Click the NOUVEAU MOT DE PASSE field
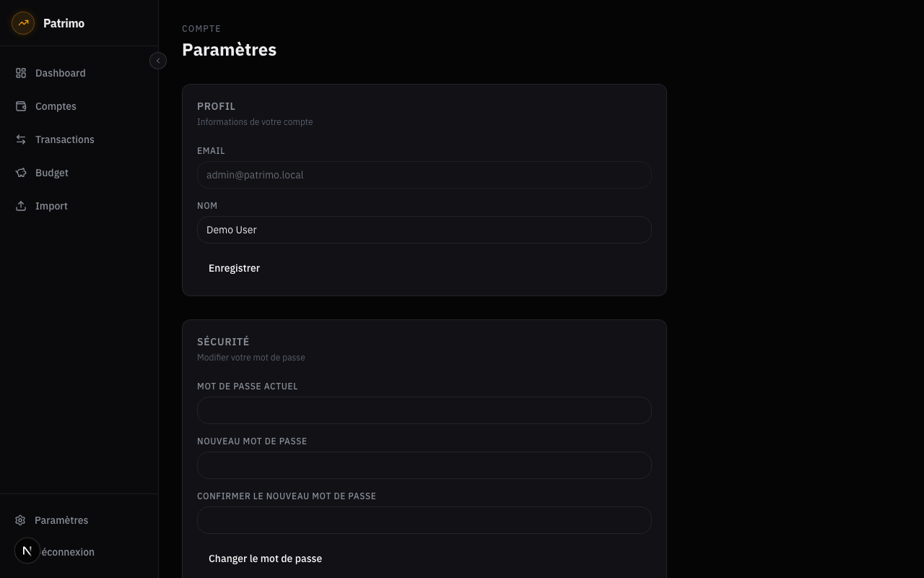Screen dimensions: 924x578 [x=424, y=465]
